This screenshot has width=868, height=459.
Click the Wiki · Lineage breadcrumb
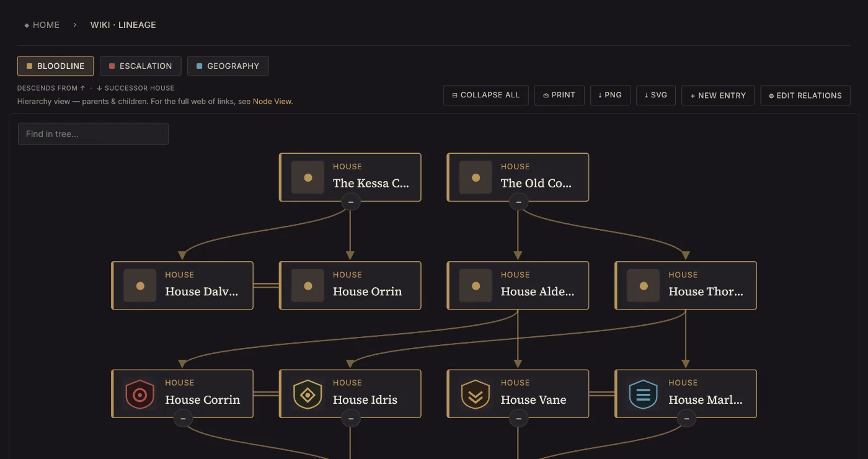(x=123, y=25)
